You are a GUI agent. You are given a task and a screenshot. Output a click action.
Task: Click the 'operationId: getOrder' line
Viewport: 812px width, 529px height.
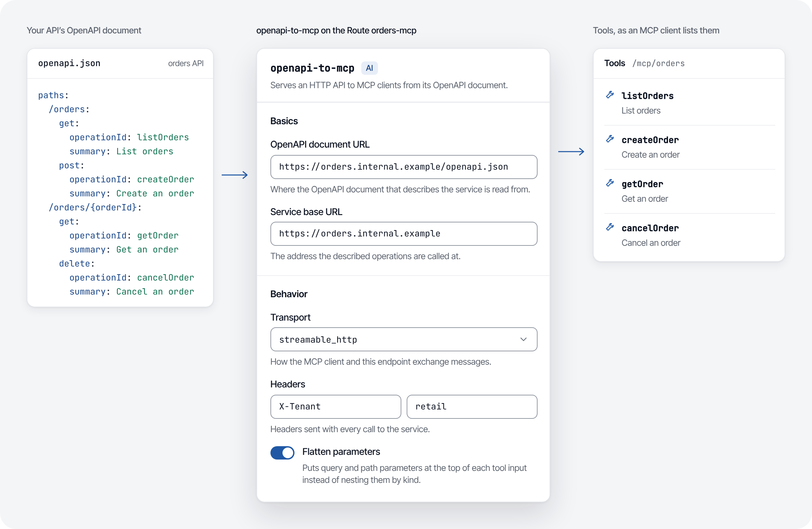point(124,235)
